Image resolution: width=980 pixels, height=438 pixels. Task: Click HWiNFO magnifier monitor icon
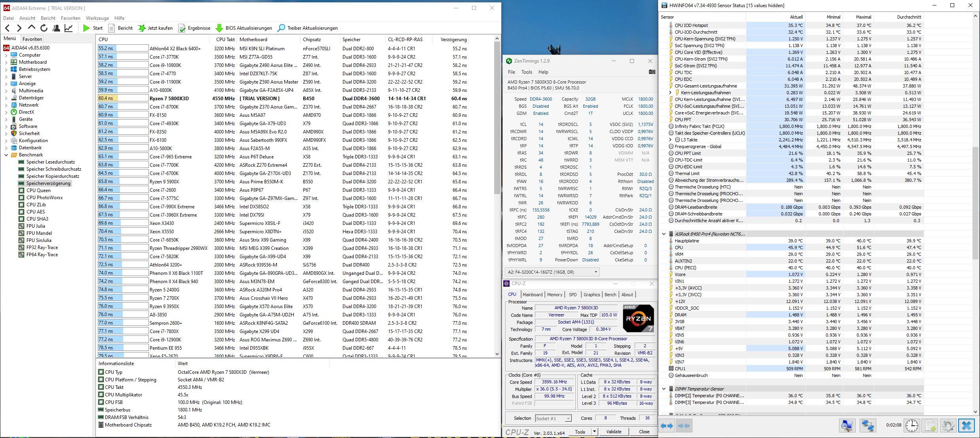click(x=847, y=426)
